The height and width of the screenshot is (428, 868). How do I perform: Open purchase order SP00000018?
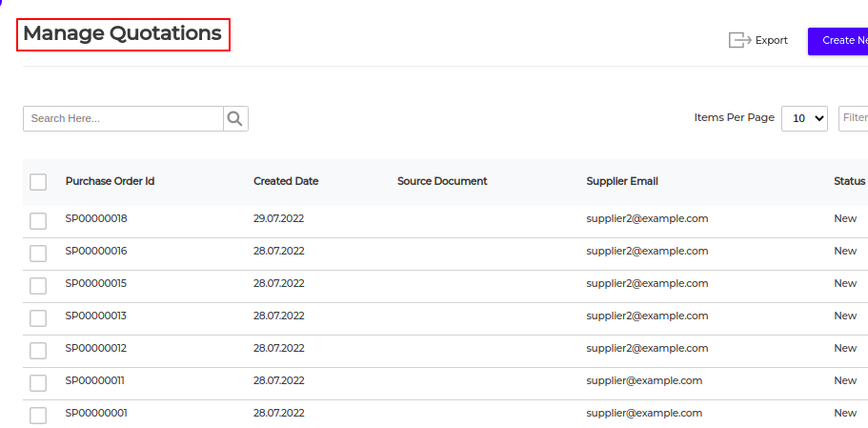coord(96,218)
